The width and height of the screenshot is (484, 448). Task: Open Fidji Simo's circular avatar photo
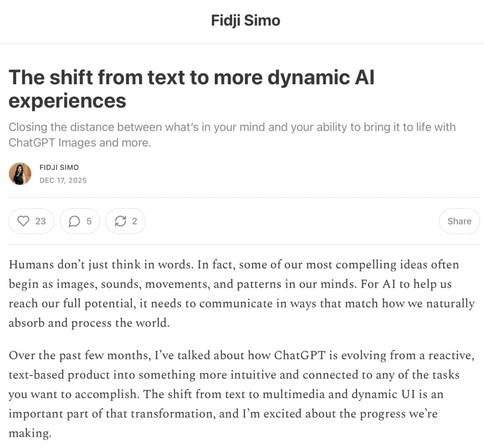coord(20,174)
